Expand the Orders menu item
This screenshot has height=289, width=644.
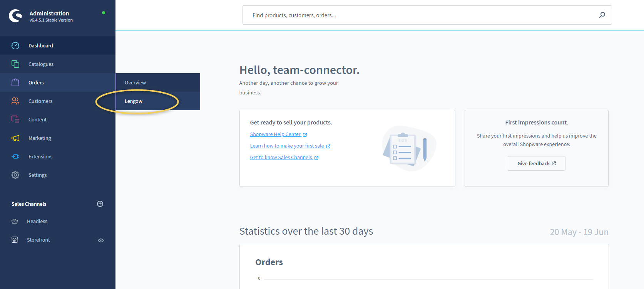click(x=36, y=82)
